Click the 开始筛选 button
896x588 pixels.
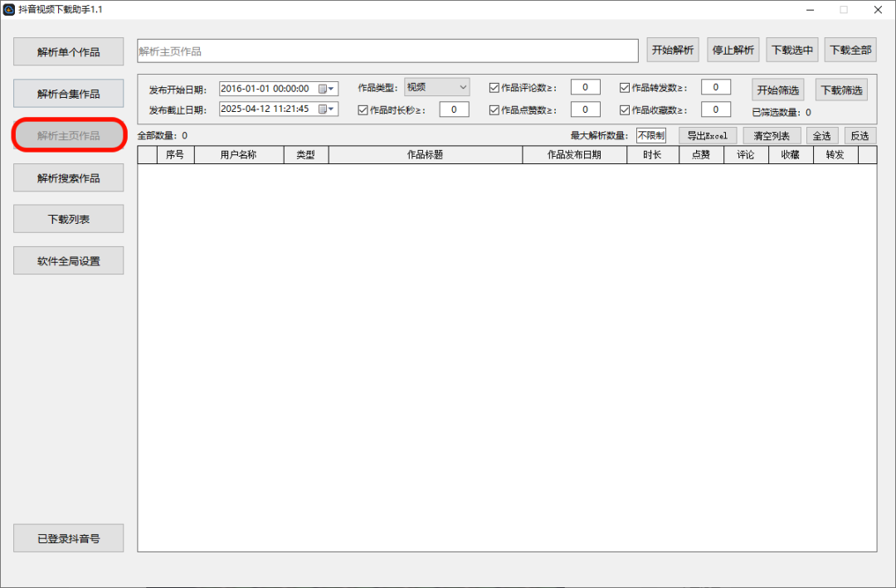(777, 90)
